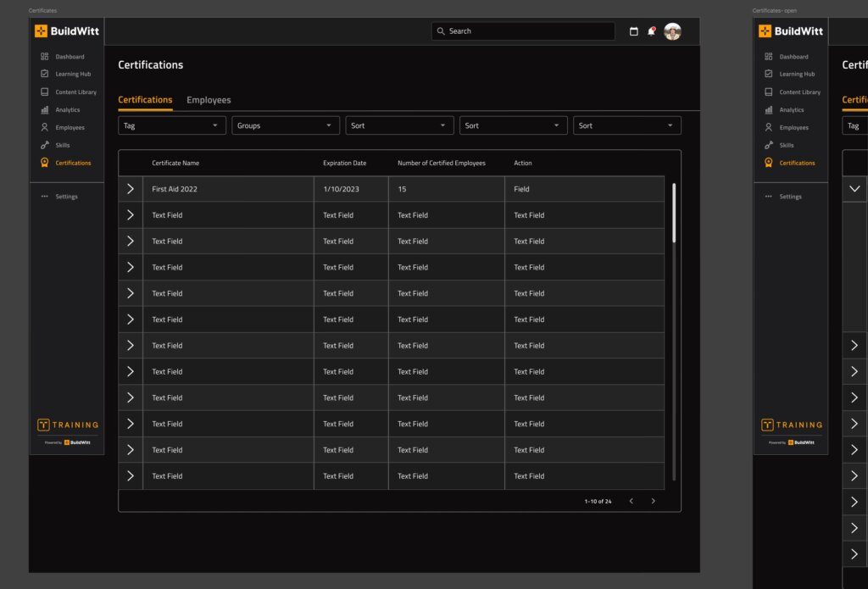Switch to the Employees tab
The width and height of the screenshot is (868, 589).
(209, 100)
